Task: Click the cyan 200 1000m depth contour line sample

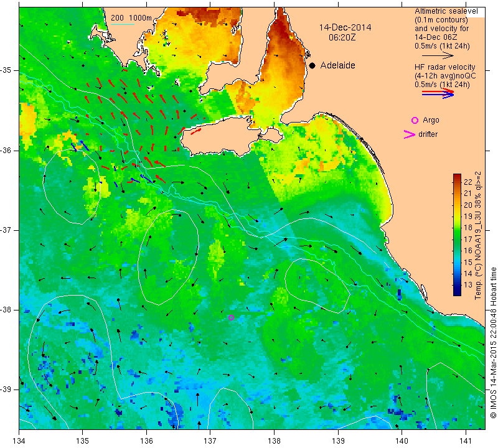Action: [x=122, y=24]
